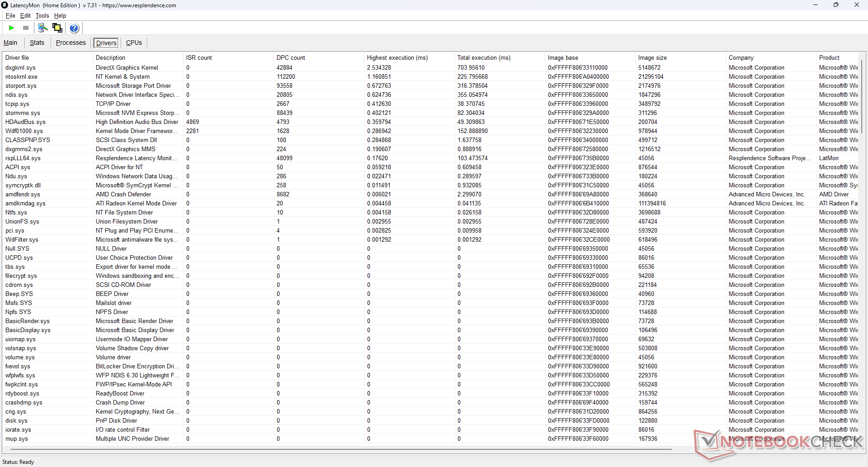This screenshot has width=868, height=467.
Task: Sort by the Company column header
Action: (x=771, y=57)
